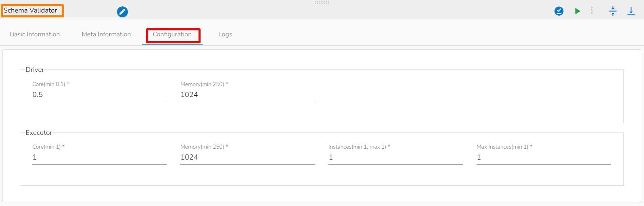
Task: Open the Meta Information tab
Action: 106,34
